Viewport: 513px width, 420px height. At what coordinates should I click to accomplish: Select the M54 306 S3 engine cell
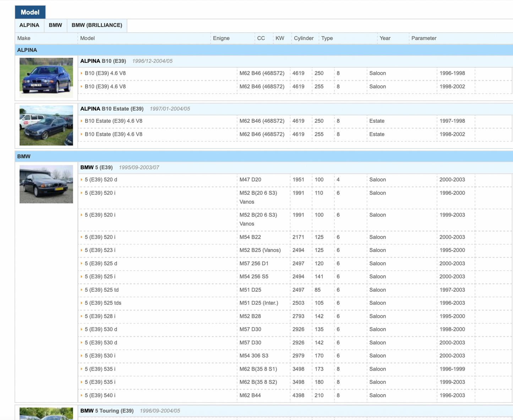pyautogui.click(x=254, y=356)
